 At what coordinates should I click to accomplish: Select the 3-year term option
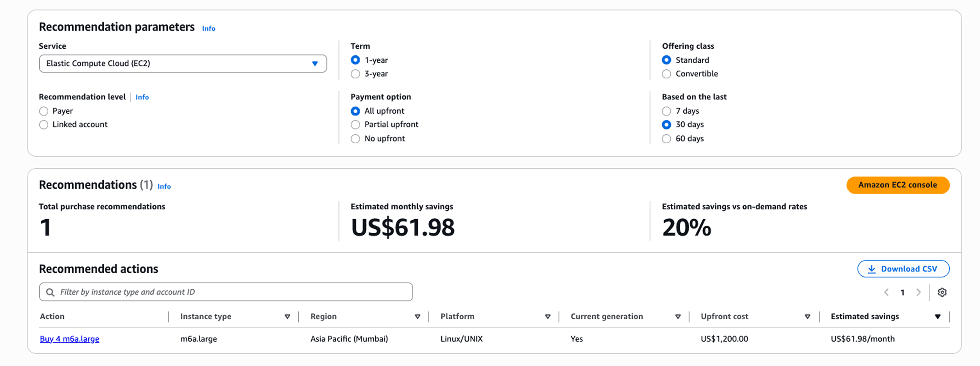(355, 74)
